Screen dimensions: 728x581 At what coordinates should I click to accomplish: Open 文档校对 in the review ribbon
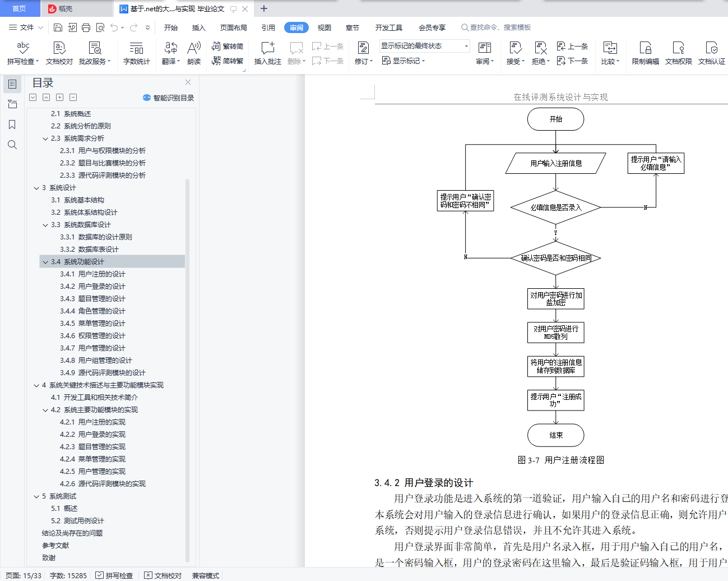59,53
